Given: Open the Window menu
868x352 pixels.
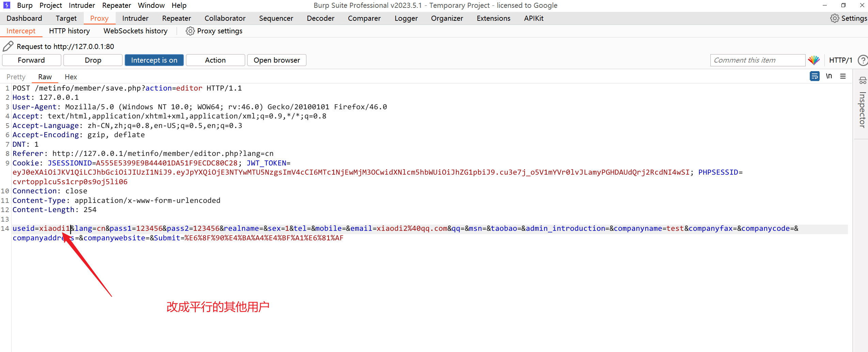Looking at the screenshot, I should 151,5.
